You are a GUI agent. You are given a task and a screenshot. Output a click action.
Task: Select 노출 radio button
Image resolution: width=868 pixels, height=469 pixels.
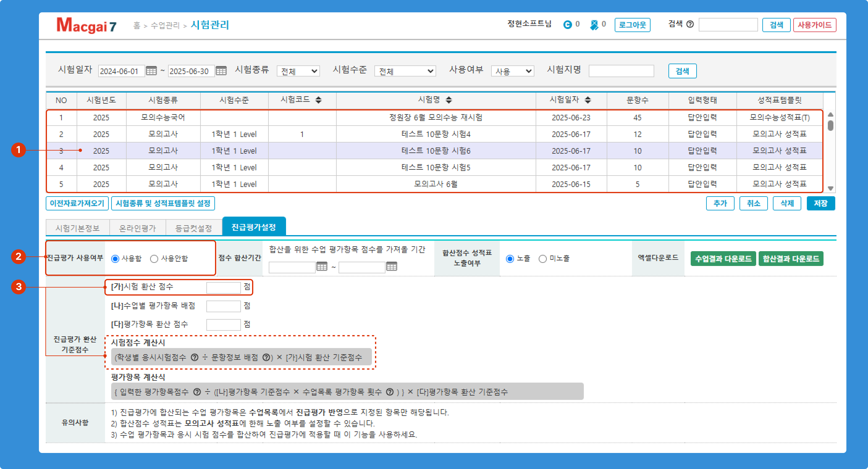tap(510, 259)
